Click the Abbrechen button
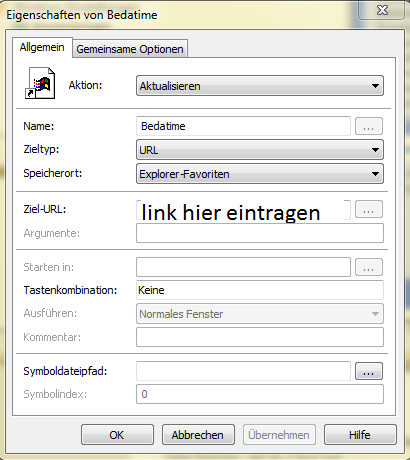410x460 pixels. (198, 435)
